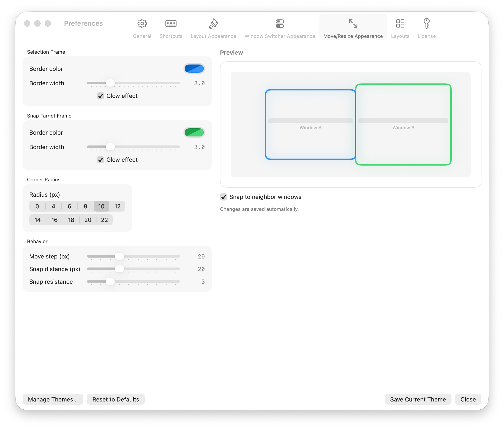Open the Layouts grid icon tab

click(x=400, y=24)
